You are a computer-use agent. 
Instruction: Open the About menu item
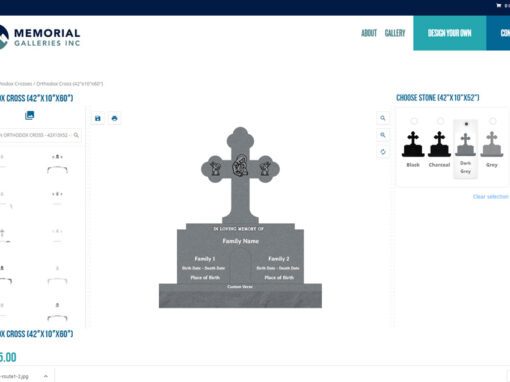[369, 33]
